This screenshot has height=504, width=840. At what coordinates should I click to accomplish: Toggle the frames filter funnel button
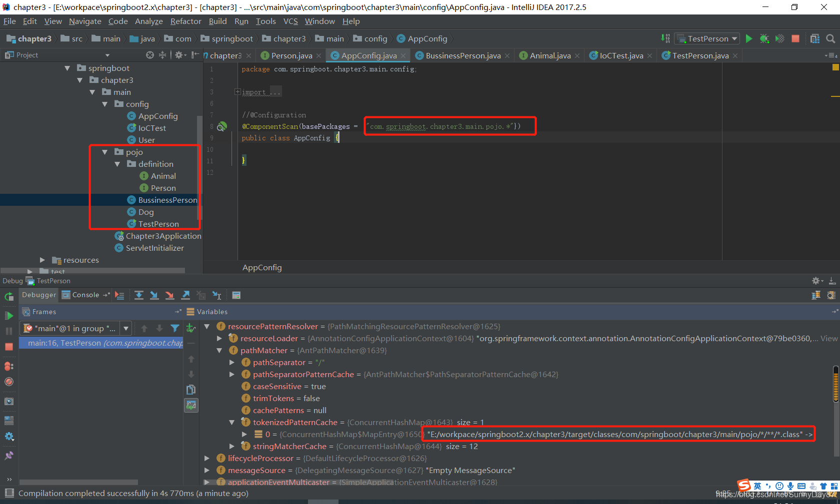(175, 328)
